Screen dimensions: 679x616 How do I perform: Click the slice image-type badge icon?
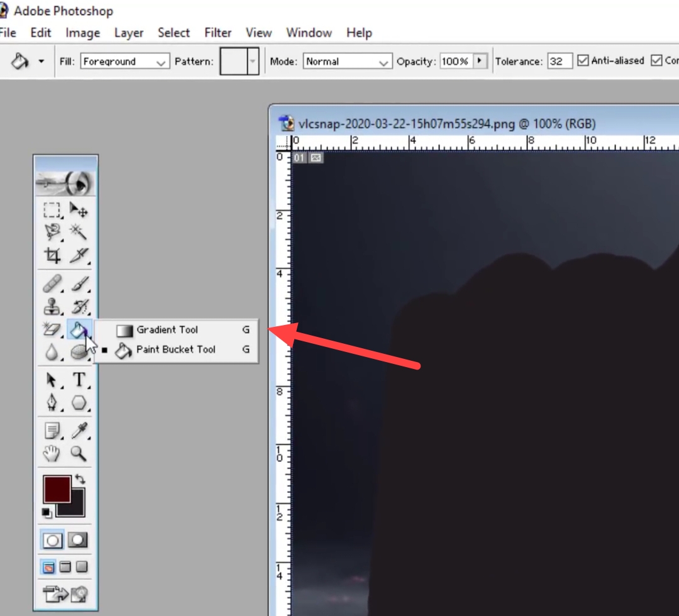[316, 158]
